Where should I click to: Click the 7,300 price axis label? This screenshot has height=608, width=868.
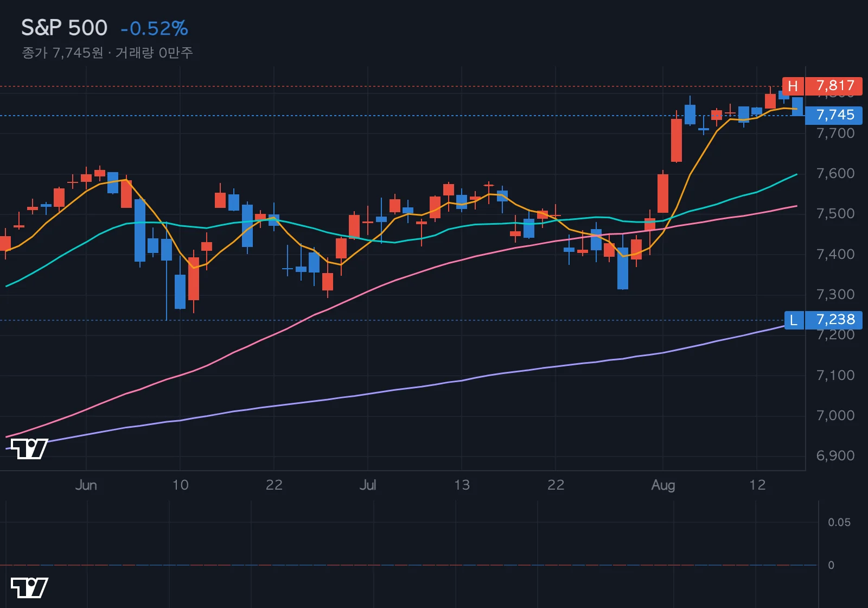[x=835, y=295]
